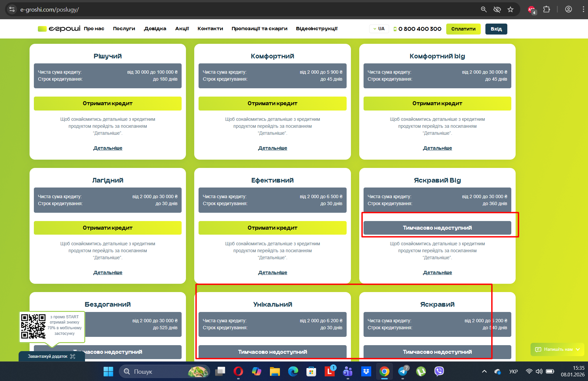Click the taskbar Пошук search box
The image size is (588, 381).
(164, 371)
